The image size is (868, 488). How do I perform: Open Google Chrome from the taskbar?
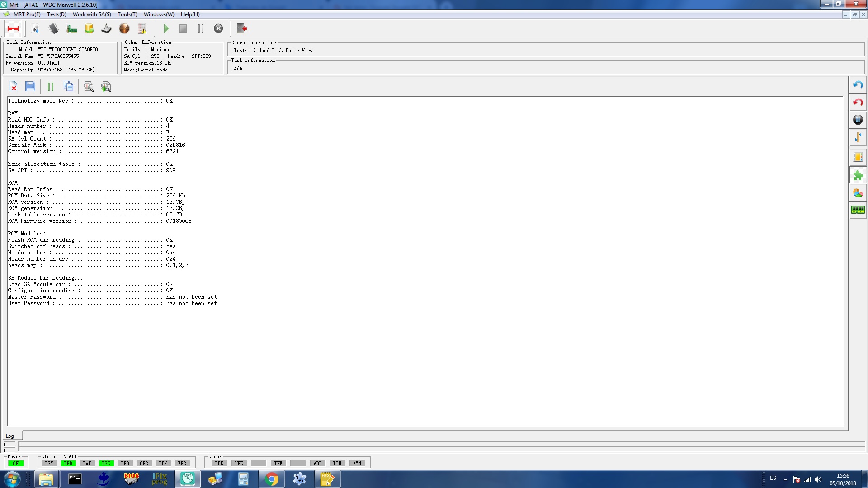click(x=271, y=479)
